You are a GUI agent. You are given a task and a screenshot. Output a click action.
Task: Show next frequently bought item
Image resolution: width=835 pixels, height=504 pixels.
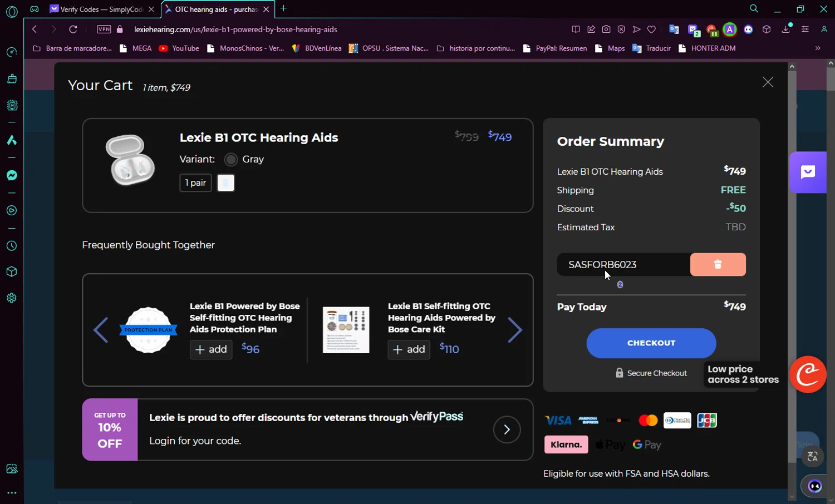click(x=515, y=330)
